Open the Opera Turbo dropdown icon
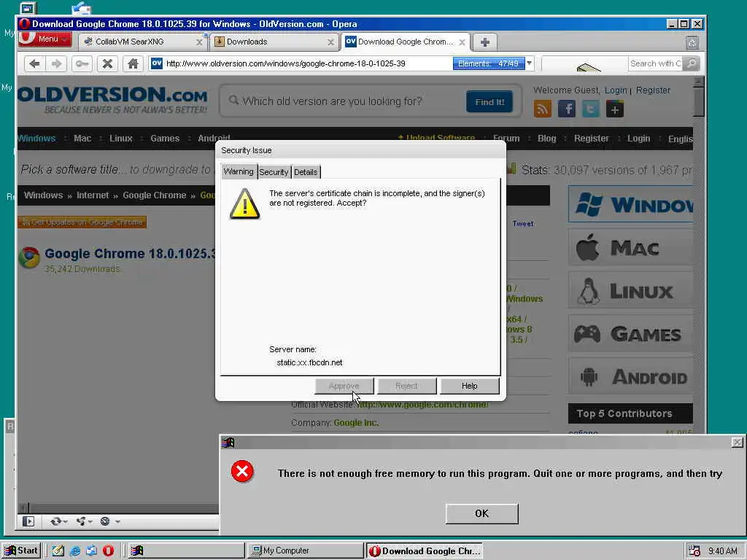This screenshot has height=560, width=747. 109,521
